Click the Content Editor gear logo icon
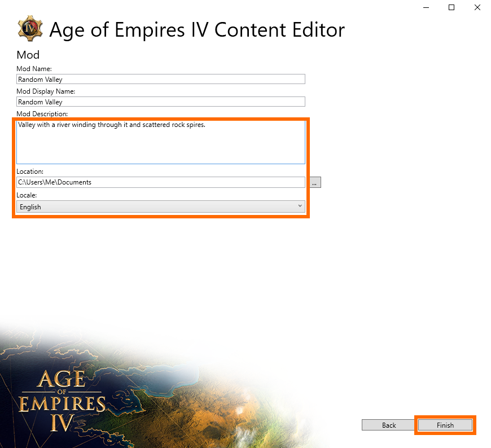491x448 pixels. click(x=30, y=28)
